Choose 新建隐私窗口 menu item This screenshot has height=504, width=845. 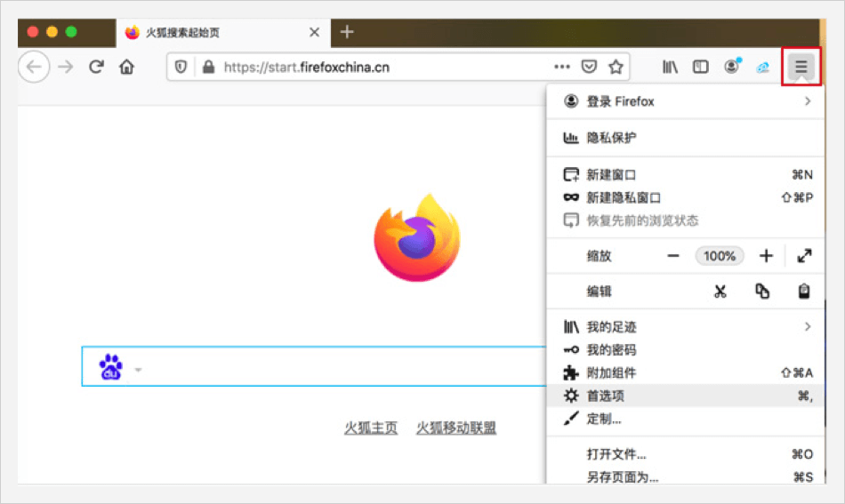pos(624,197)
